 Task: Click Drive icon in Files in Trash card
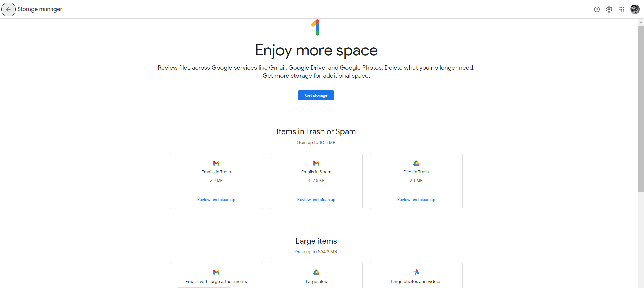pos(416,163)
